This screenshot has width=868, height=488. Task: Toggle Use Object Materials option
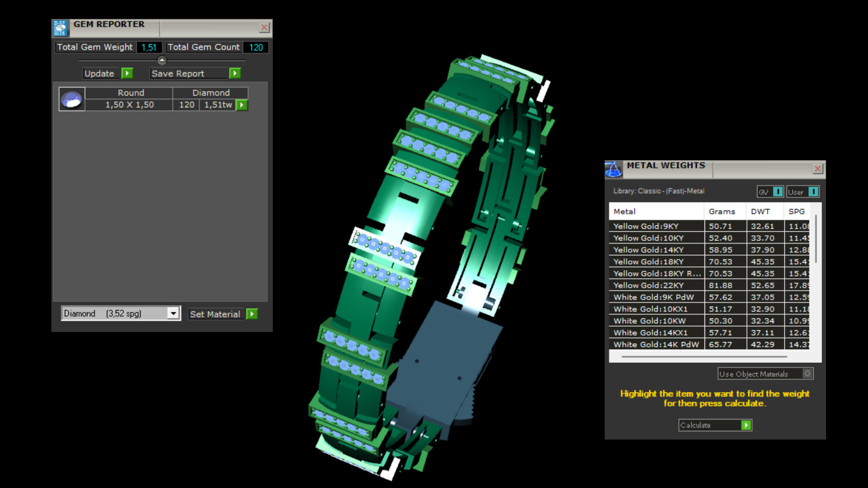pos(765,373)
